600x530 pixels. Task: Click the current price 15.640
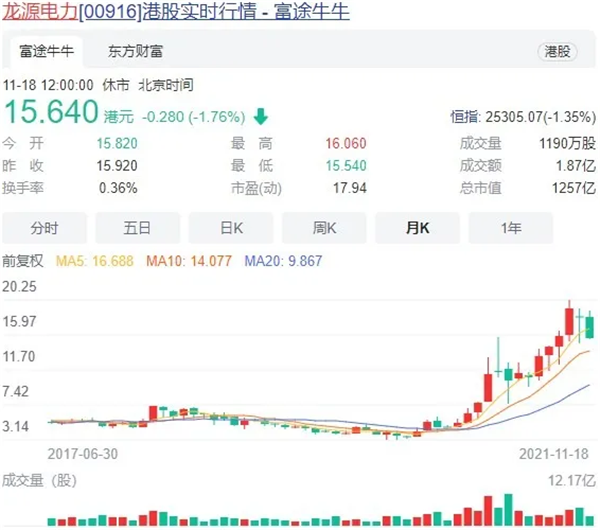coord(51,112)
